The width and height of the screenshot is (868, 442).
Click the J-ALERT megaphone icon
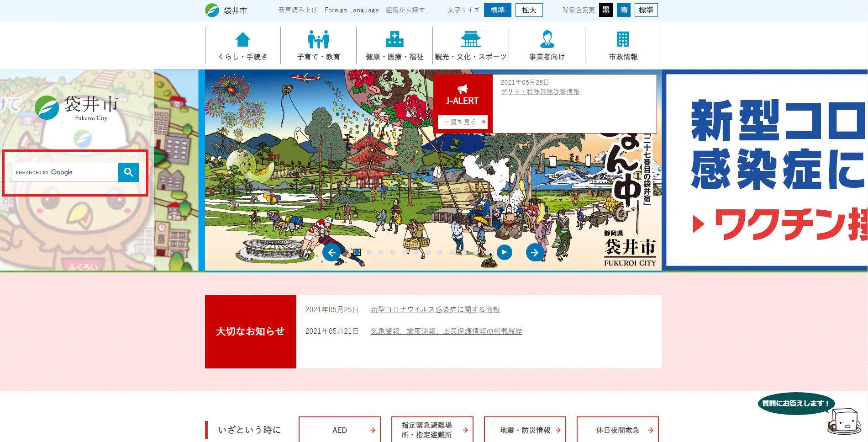tap(463, 89)
